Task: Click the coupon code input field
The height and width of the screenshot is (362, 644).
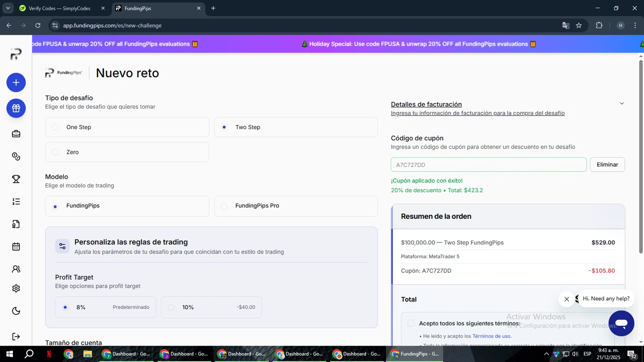Action: coord(488,165)
